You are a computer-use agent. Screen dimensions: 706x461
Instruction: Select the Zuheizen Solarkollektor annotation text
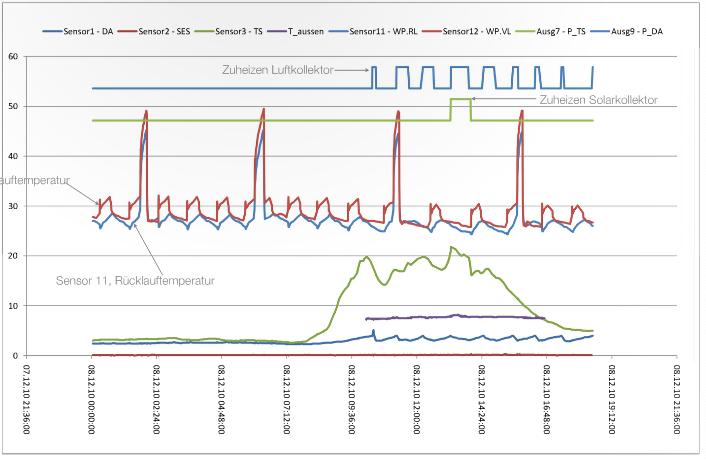click(x=598, y=100)
